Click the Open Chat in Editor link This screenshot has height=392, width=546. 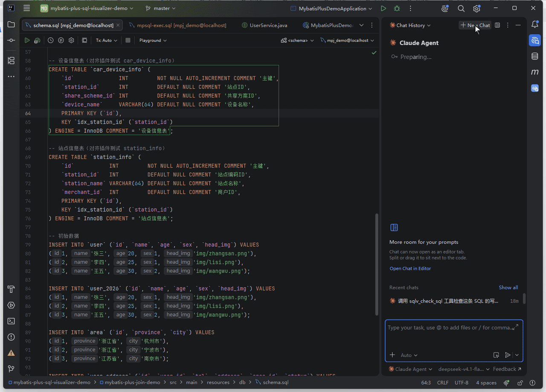pos(410,268)
